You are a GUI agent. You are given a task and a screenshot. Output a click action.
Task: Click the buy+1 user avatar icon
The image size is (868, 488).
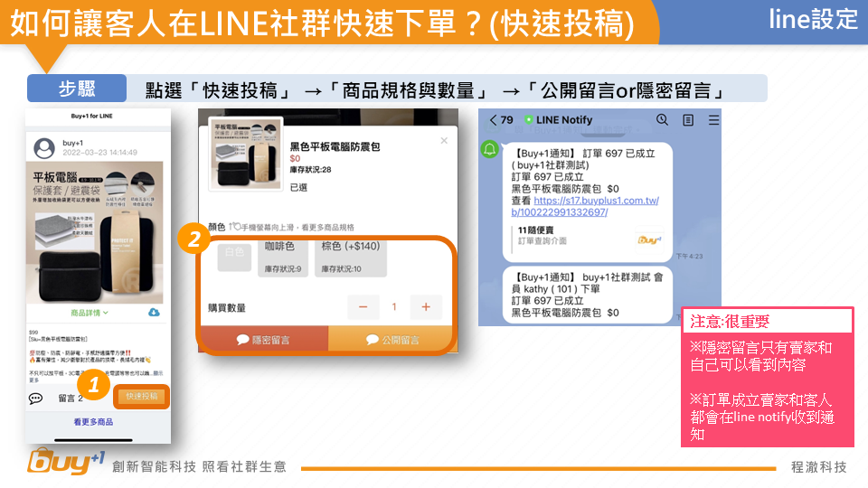(x=44, y=148)
